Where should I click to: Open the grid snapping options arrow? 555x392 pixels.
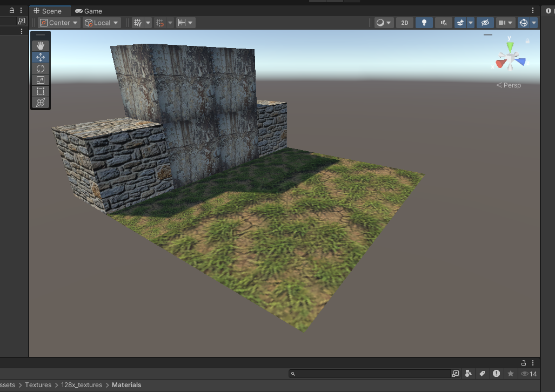coord(170,23)
